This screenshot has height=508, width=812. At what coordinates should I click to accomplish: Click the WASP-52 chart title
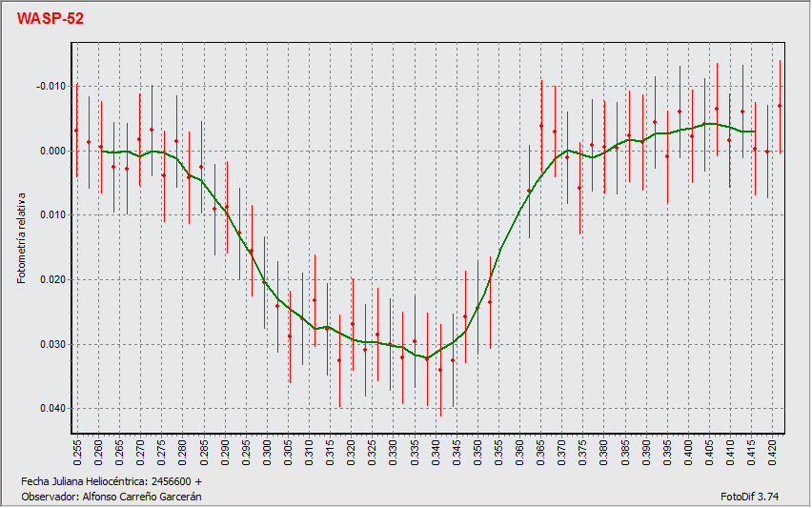point(51,19)
